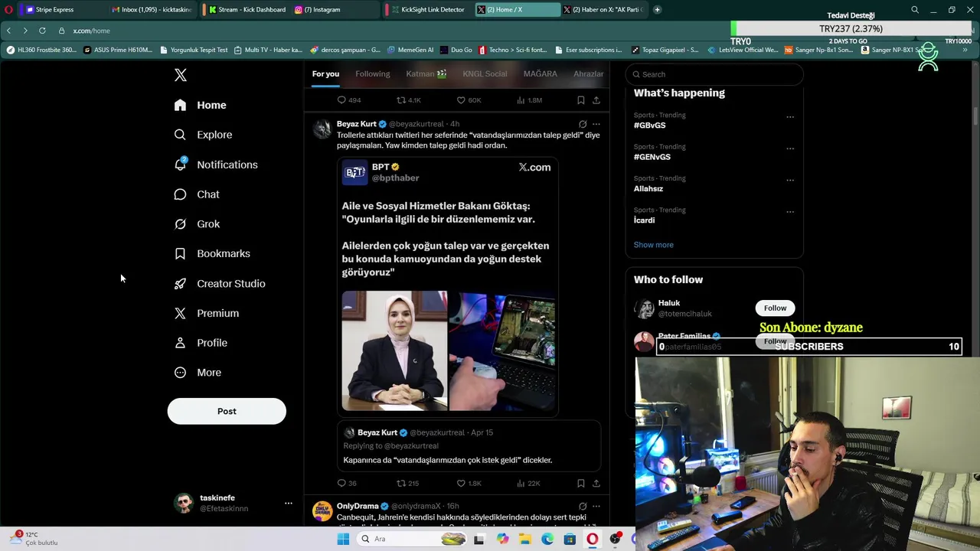Image resolution: width=980 pixels, height=551 pixels.
Task: Repost the post with 215 reposts
Action: [x=407, y=484]
